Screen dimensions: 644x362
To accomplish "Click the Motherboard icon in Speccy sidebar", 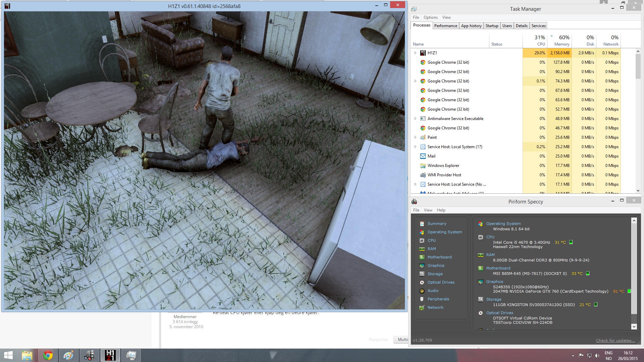I will tap(422, 257).
